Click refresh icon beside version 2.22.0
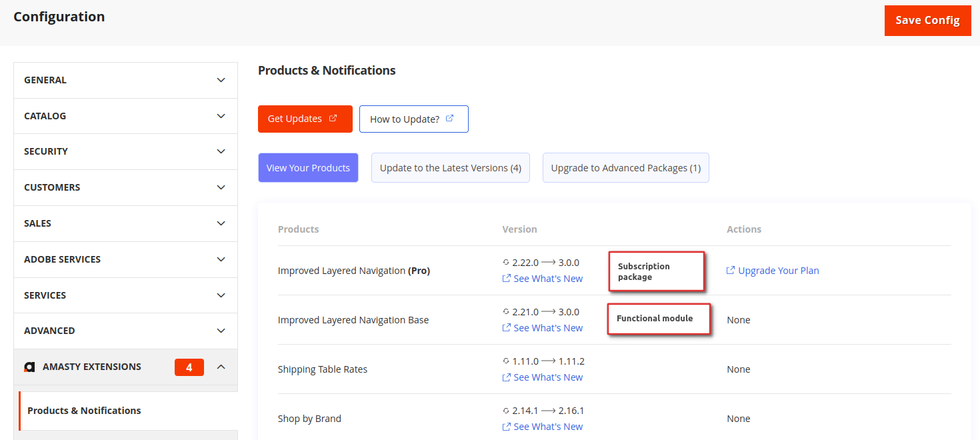 coord(506,263)
